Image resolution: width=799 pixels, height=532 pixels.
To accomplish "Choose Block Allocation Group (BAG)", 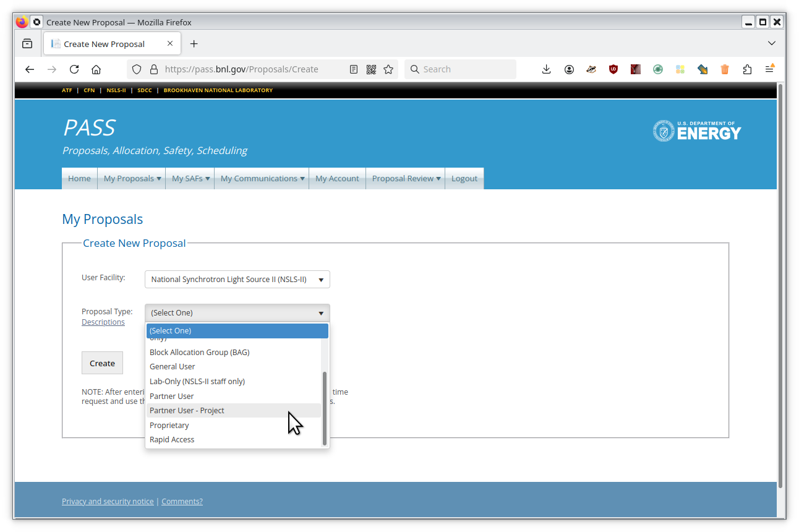I will (x=234, y=353).
